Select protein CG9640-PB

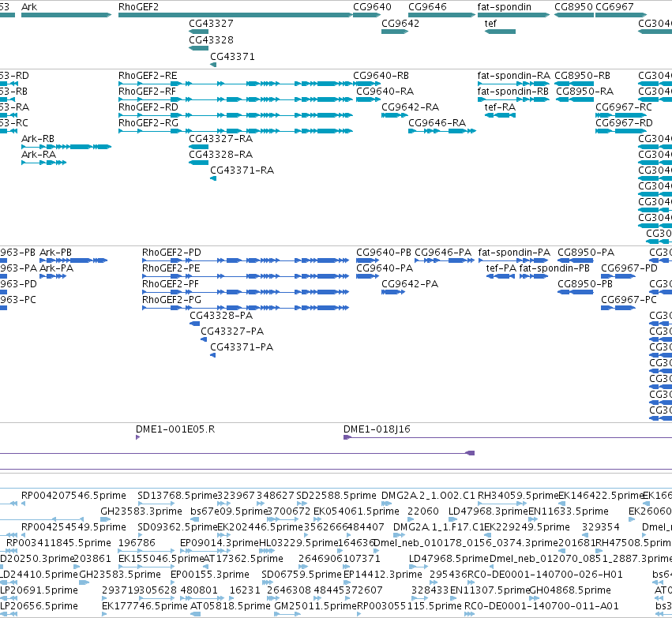click(x=368, y=260)
